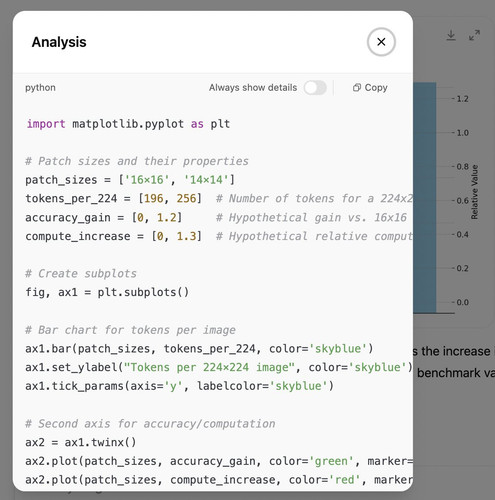Expand the chart with fullscreen icon

click(x=474, y=35)
